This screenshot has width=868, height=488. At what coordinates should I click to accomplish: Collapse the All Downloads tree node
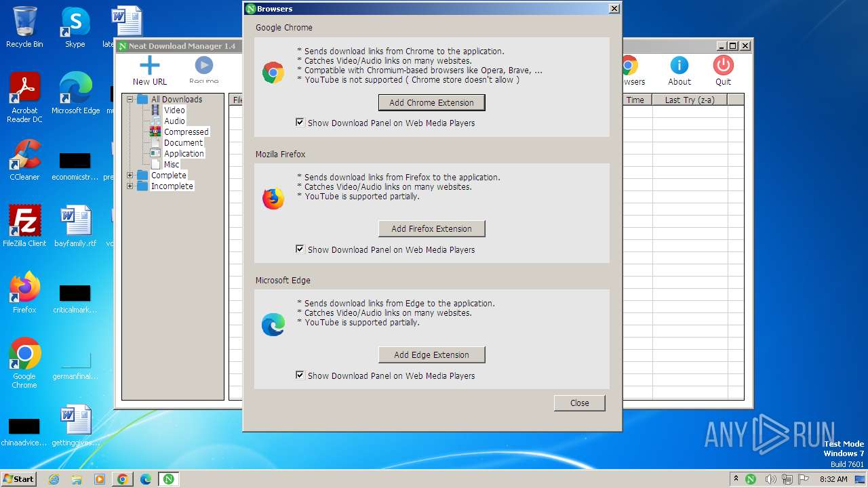click(x=130, y=99)
